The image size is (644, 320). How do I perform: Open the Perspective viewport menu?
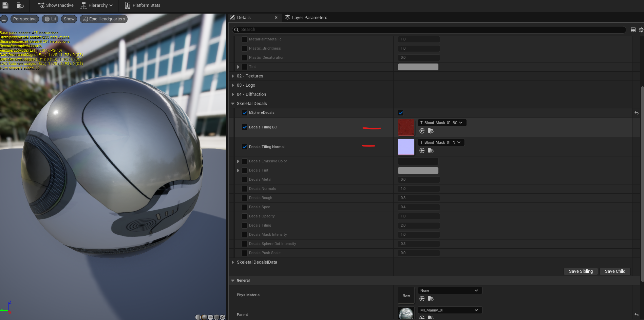point(25,19)
